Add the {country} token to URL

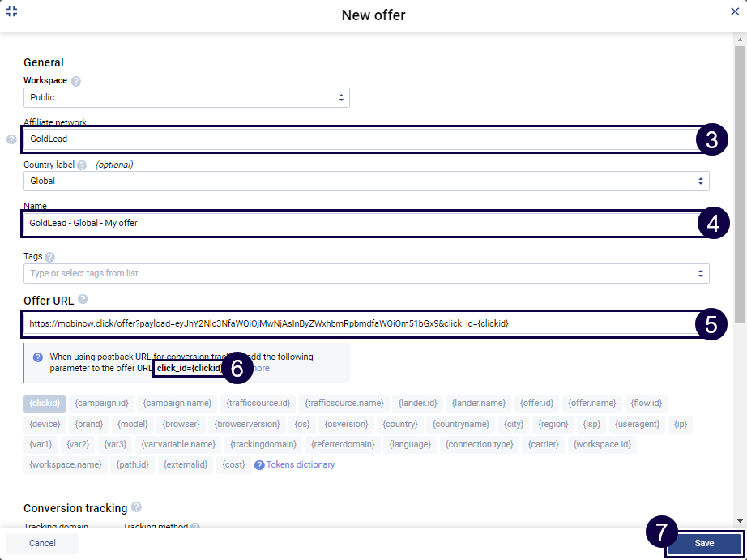click(x=400, y=424)
